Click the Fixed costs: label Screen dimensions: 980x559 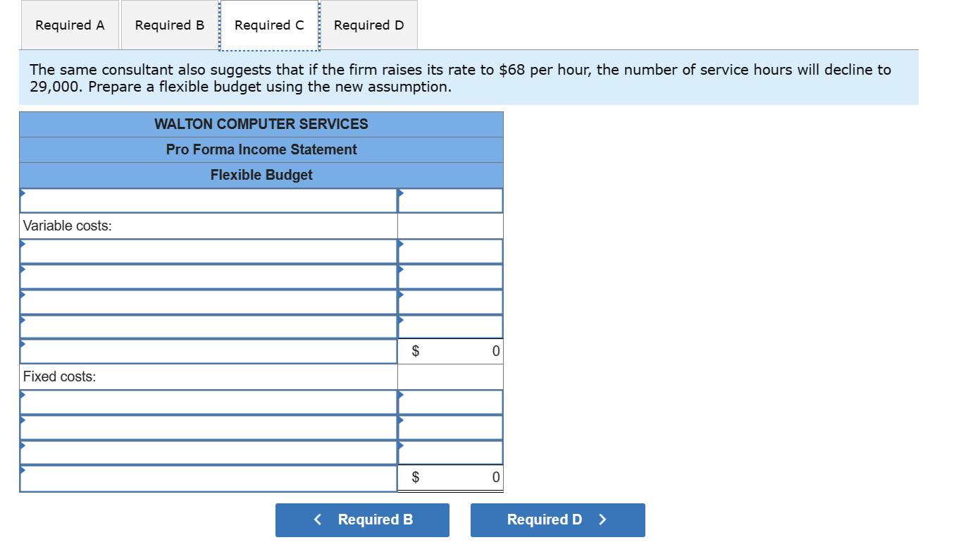[x=60, y=376]
